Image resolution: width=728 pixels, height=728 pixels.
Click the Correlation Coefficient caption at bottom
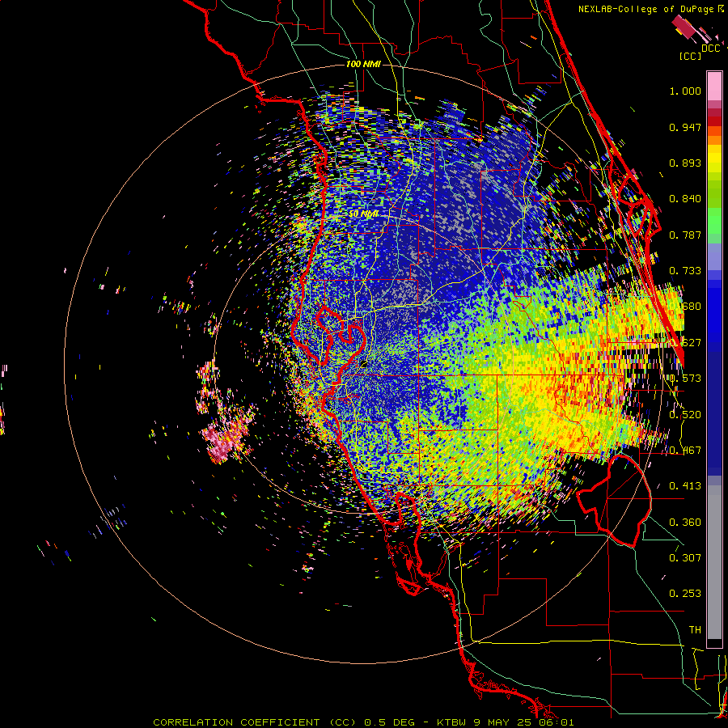click(x=363, y=722)
